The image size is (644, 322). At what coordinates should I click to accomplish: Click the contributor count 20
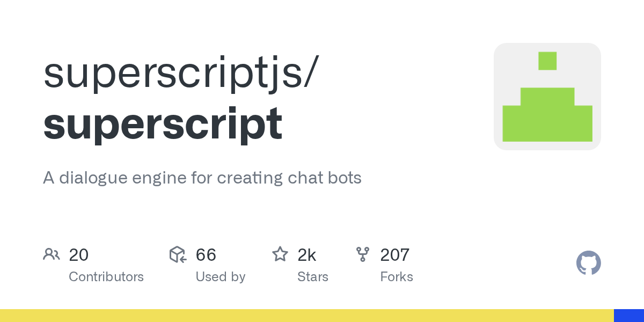pos(79,255)
